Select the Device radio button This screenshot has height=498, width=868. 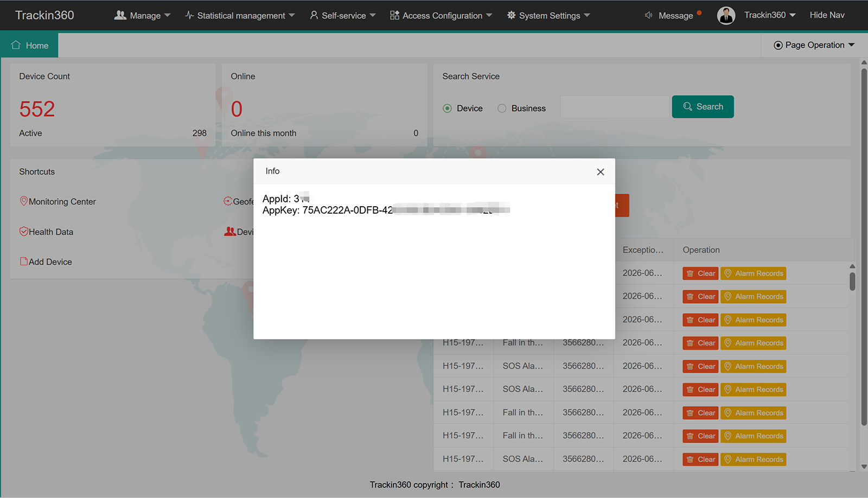[447, 108]
